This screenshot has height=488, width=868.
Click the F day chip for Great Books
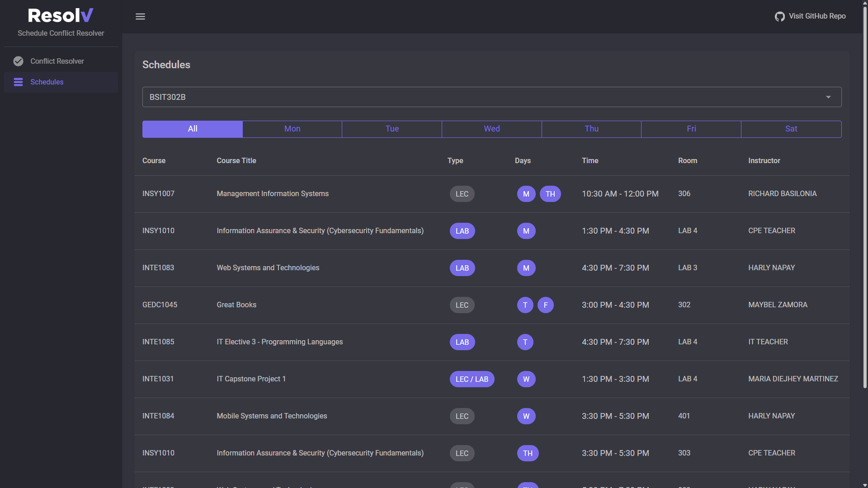[545, 305]
